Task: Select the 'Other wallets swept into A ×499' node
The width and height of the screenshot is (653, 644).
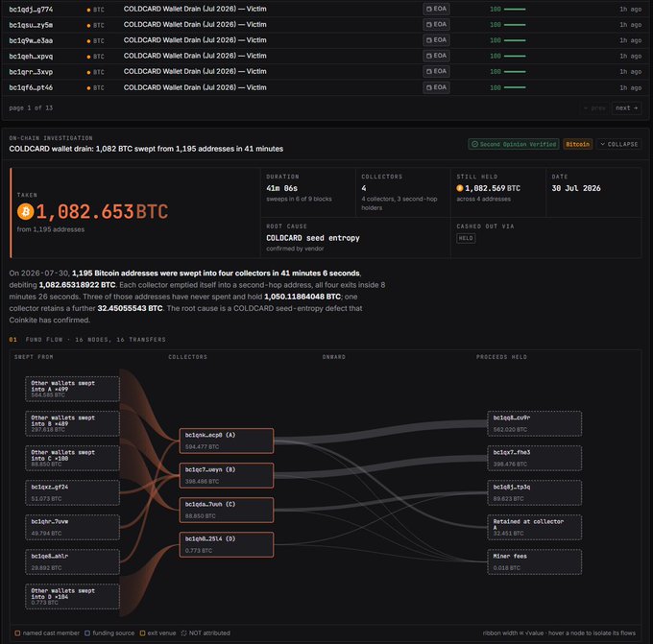Action: click(x=72, y=389)
